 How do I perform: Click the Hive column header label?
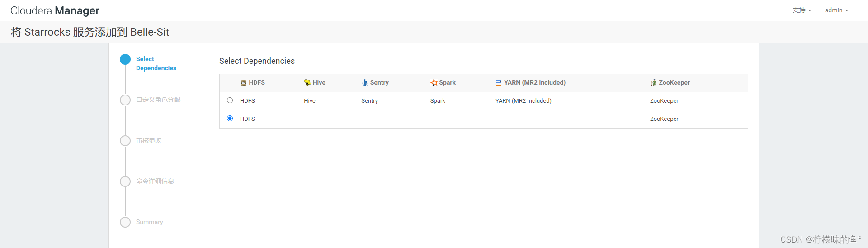(x=319, y=83)
